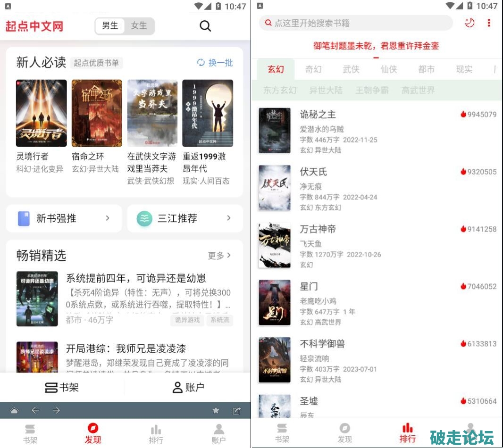This screenshot has height=448, width=503.
Task: Tap the 点这里开始搜索书籍 search field
Action: click(356, 23)
